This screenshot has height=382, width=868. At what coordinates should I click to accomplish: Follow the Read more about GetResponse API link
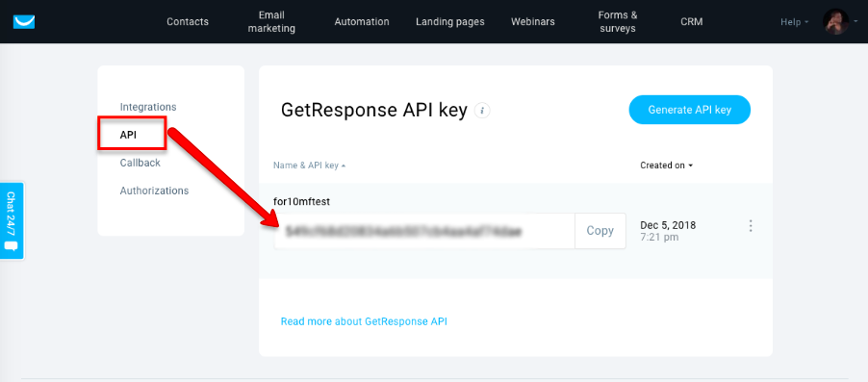364,321
